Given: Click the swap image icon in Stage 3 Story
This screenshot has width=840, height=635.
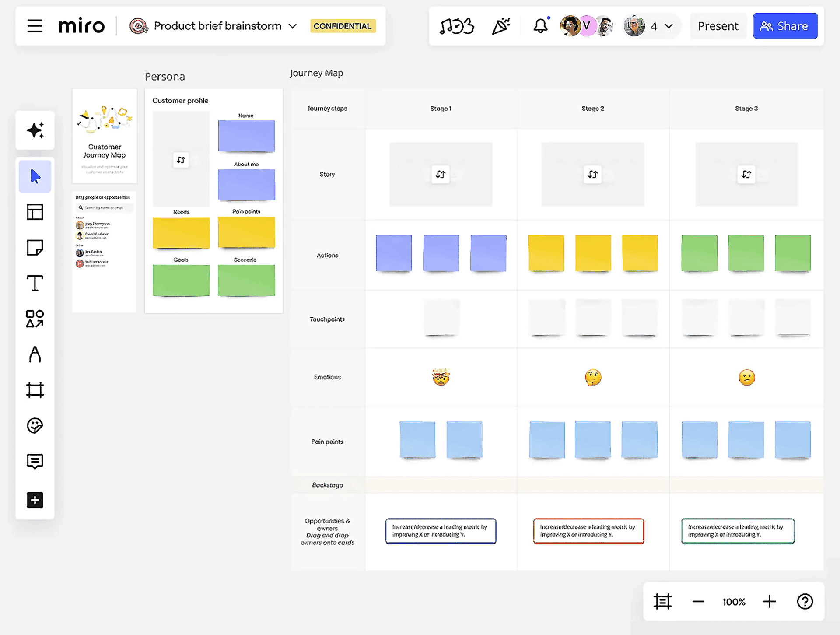Looking at the screenshot, I should pos(746,175).
